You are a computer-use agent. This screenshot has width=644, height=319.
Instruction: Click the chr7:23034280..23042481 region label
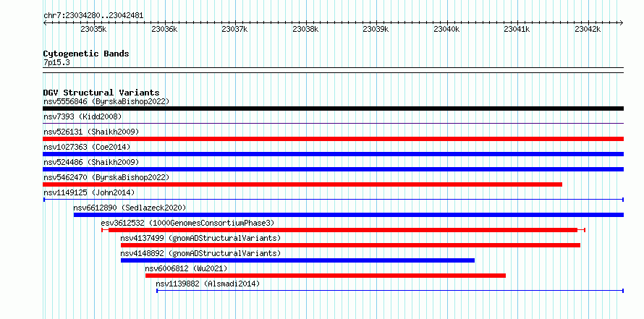(x=93, y=16)
